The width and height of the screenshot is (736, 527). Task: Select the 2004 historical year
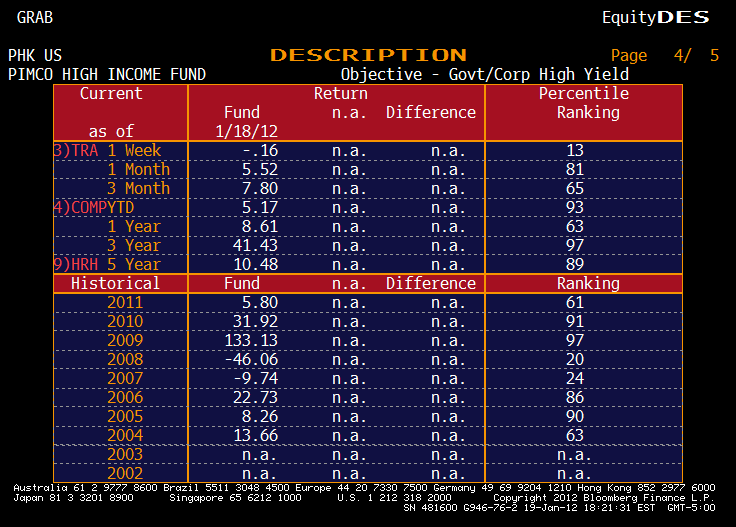click(125, 435)
